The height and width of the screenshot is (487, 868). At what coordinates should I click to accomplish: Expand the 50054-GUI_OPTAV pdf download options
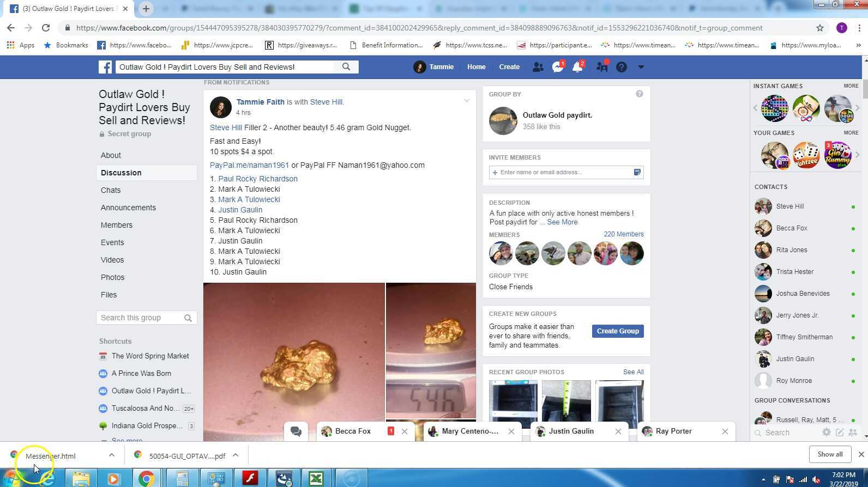pos(236,455)
